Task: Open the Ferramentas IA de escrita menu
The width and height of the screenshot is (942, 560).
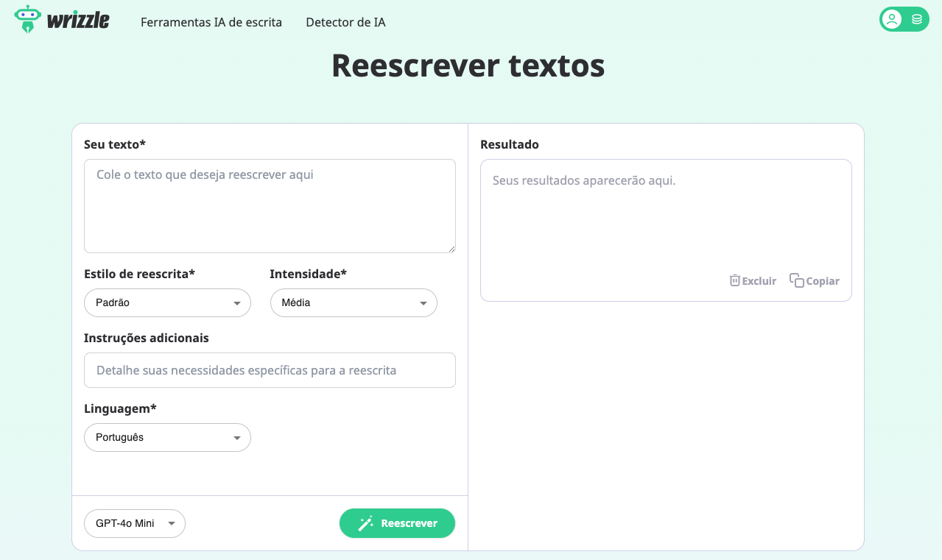Action: pyautogui.click(x=211, y=22)
